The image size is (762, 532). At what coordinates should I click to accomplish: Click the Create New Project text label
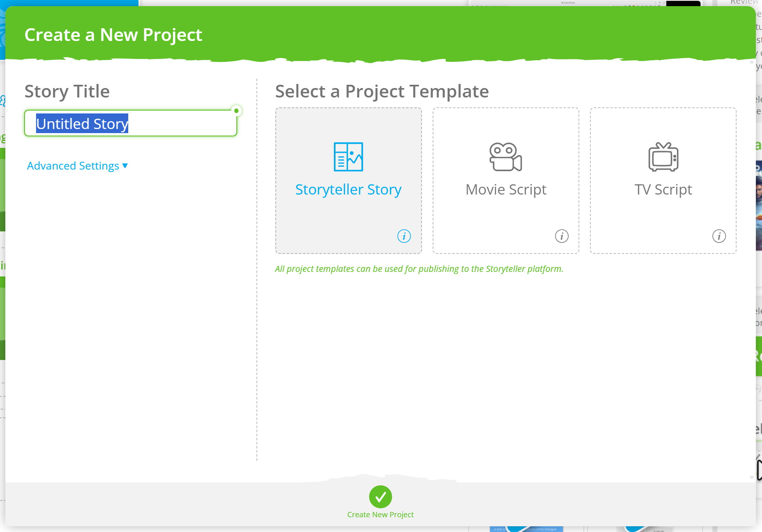pos(380,514)
